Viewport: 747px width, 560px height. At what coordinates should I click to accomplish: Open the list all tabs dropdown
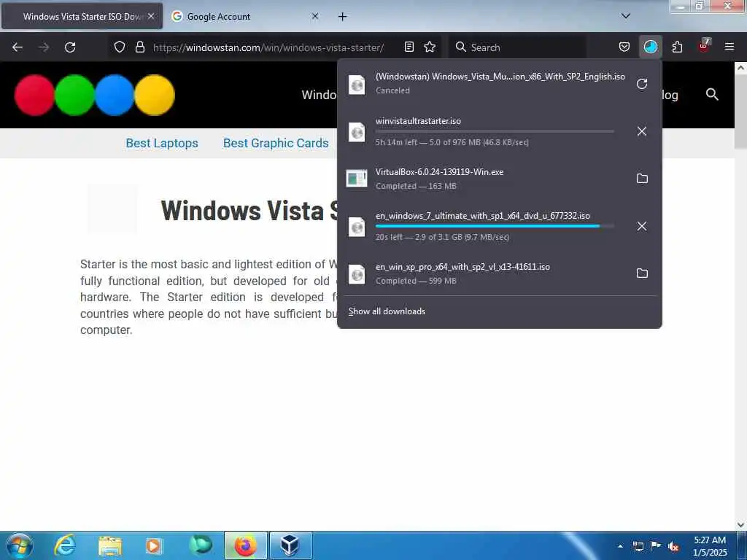click(x=626, y=16)
